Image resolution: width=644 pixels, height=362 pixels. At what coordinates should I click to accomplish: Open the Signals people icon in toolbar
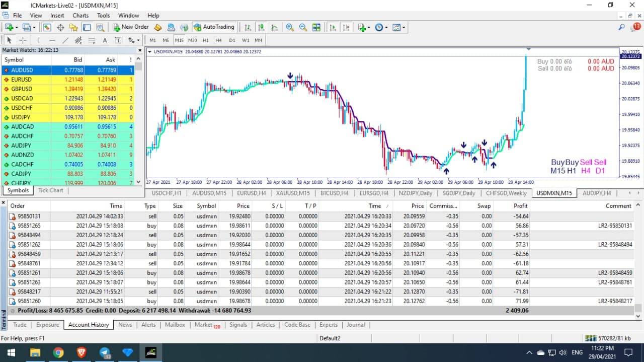pyautogui.click(x=171, y=27)
